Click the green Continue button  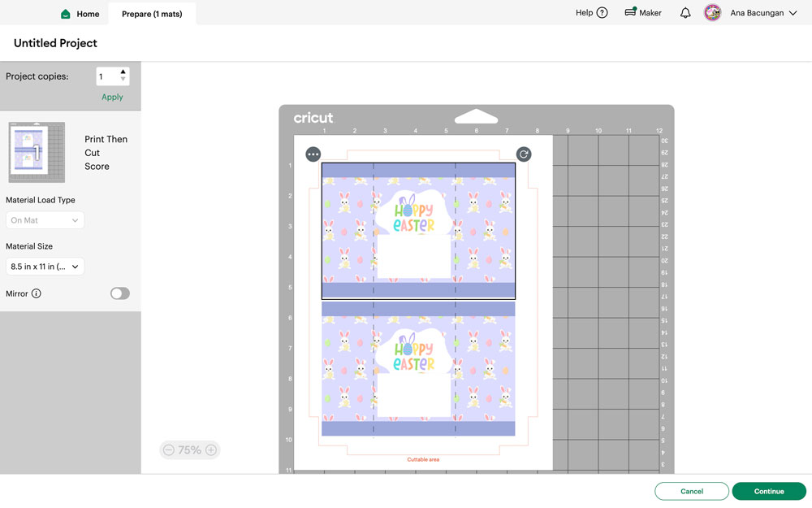tap(769, 492)
